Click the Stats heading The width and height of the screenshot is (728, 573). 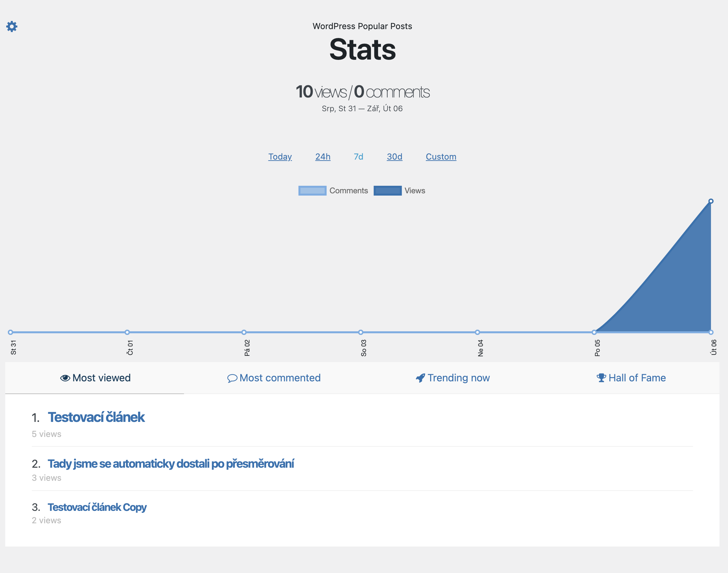pos(363,50)
